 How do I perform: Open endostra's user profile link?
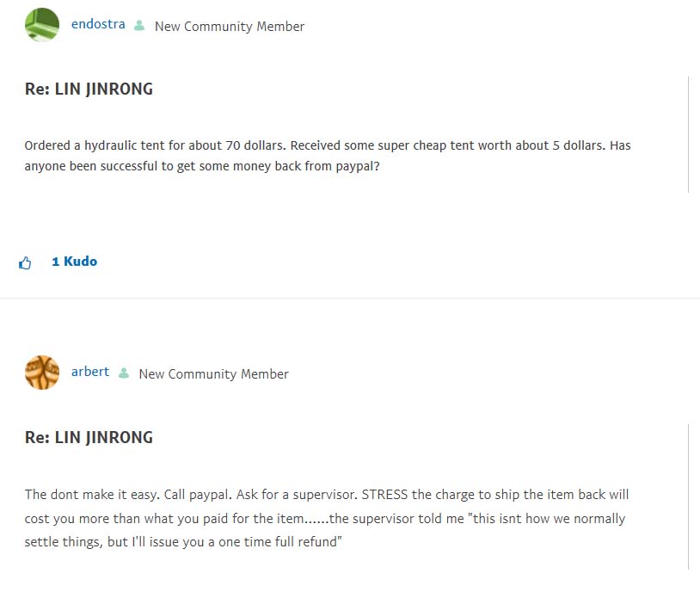pyautogui.click(x=98, y=24)
